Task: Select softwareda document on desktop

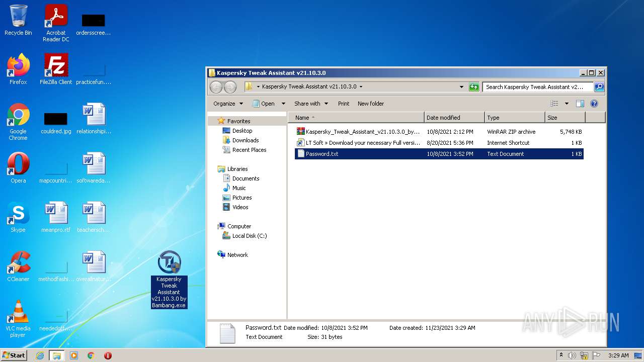Action: tap(94, 168)
